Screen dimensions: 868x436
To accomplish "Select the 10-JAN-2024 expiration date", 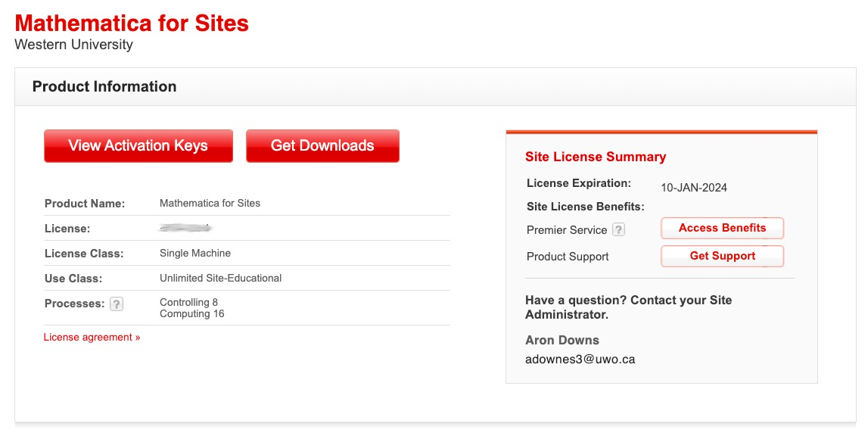I will [694, 188].
